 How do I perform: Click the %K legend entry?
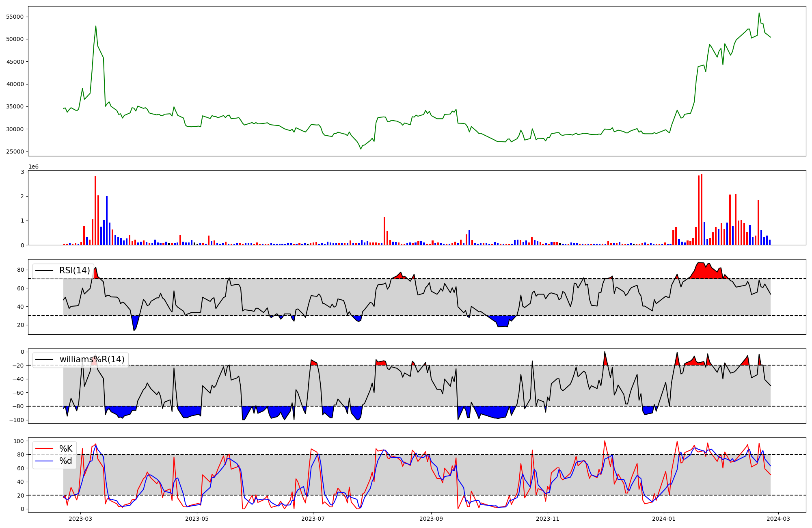point(66,449)
